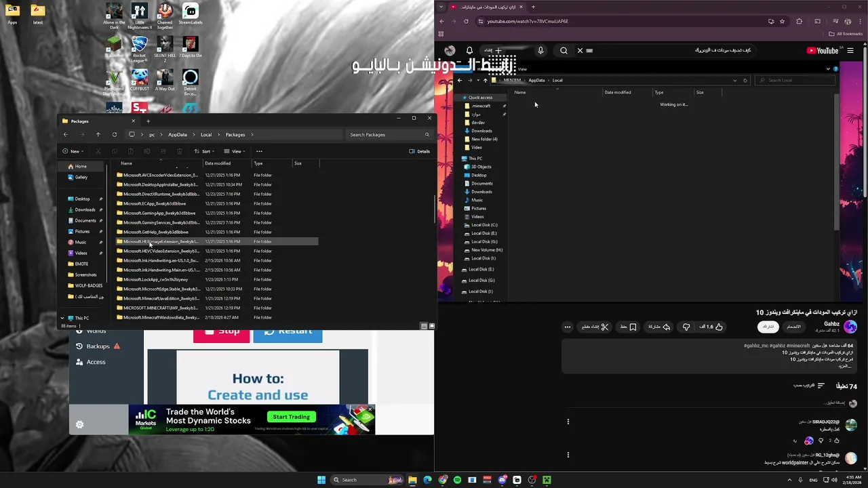
Task: Click AppData in the Packages breadcrumb
Action: tap(178, 134)
